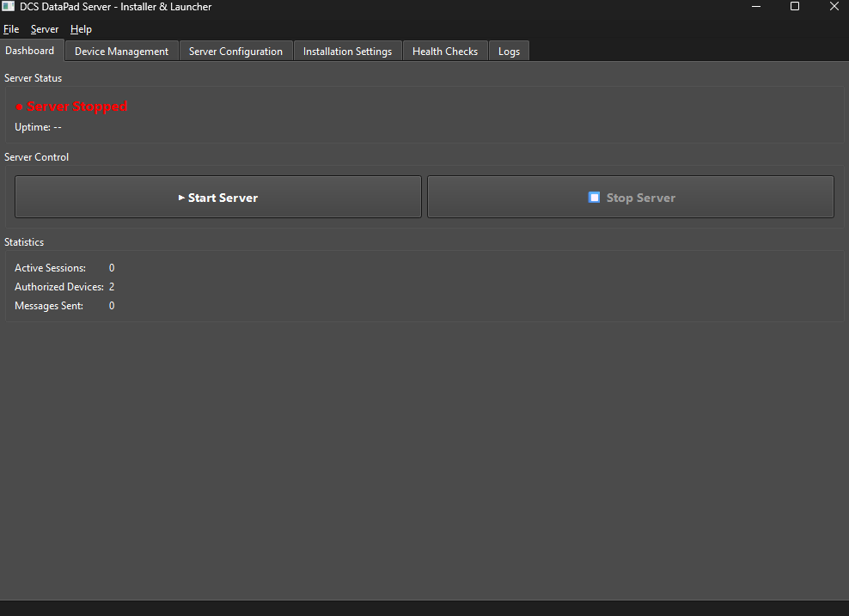Viewport: 849px width, 616px height.
Task: Show the Logs tab
Action: tap(509, 52)
